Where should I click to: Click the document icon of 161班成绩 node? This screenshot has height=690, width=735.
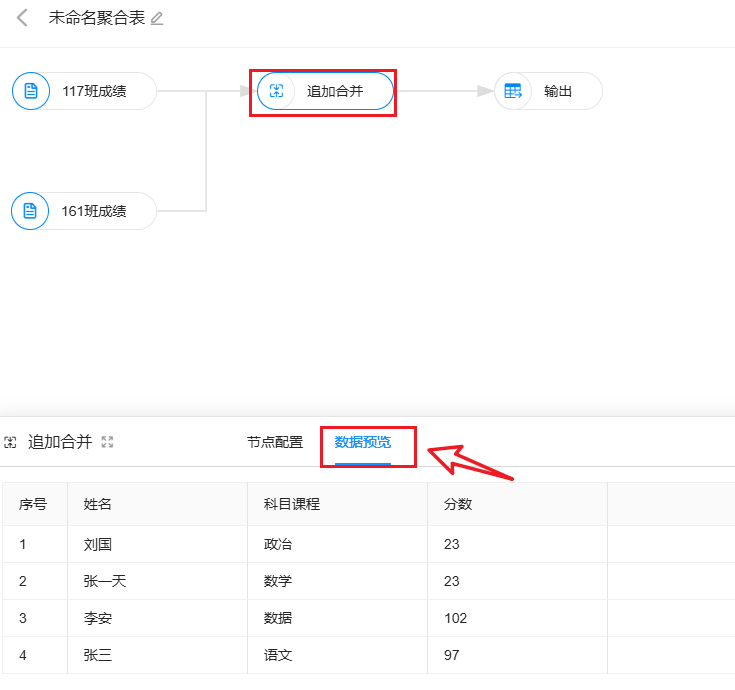30,211
